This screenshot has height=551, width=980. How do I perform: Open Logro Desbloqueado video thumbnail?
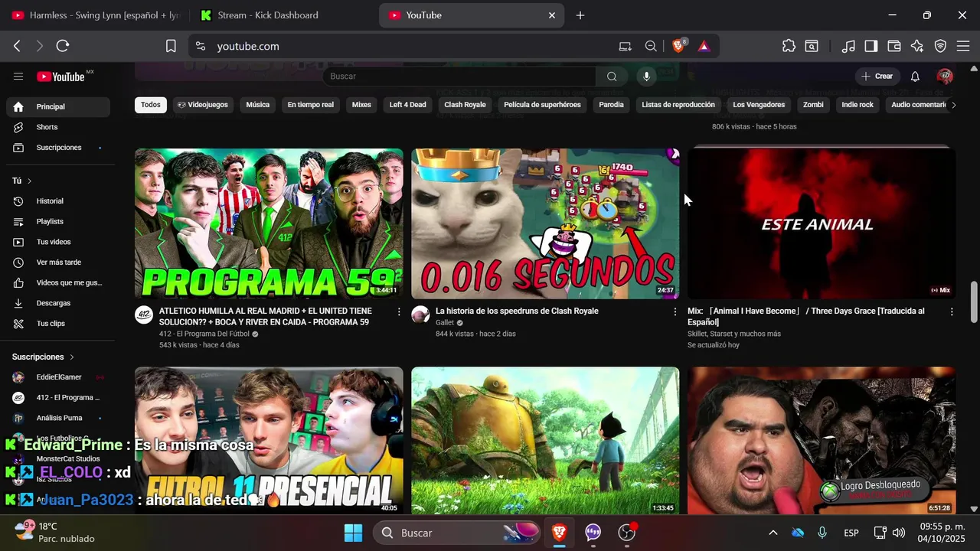tap(822, 440)
